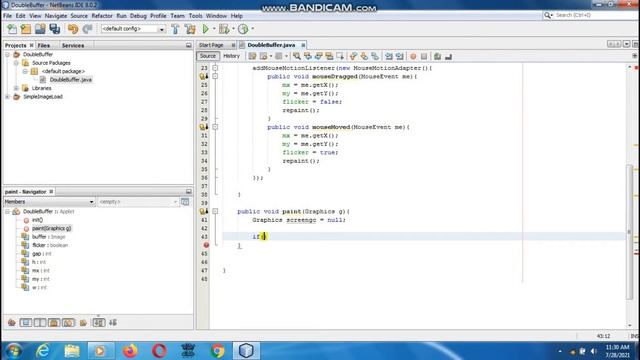Toggle Show Inner Classes filter in Navigator
The height and width of the screenshot is (360, 640).
(68, 323)
